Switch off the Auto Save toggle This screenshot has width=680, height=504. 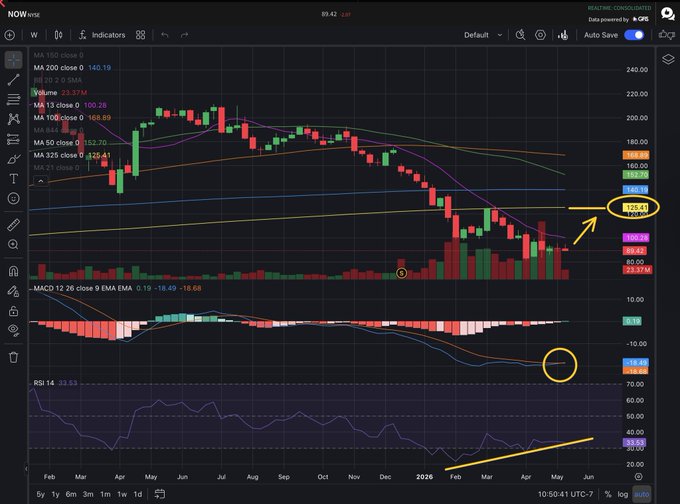pos(634,35)
